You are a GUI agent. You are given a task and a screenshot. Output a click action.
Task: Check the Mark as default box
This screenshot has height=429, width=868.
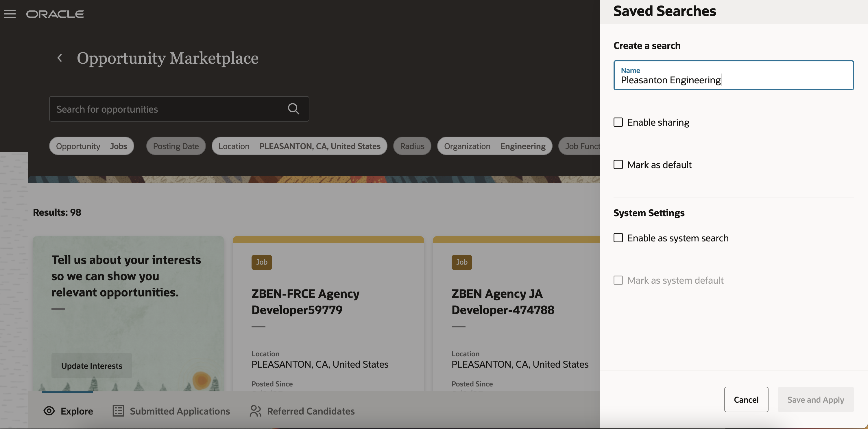[x=618, y=165]
